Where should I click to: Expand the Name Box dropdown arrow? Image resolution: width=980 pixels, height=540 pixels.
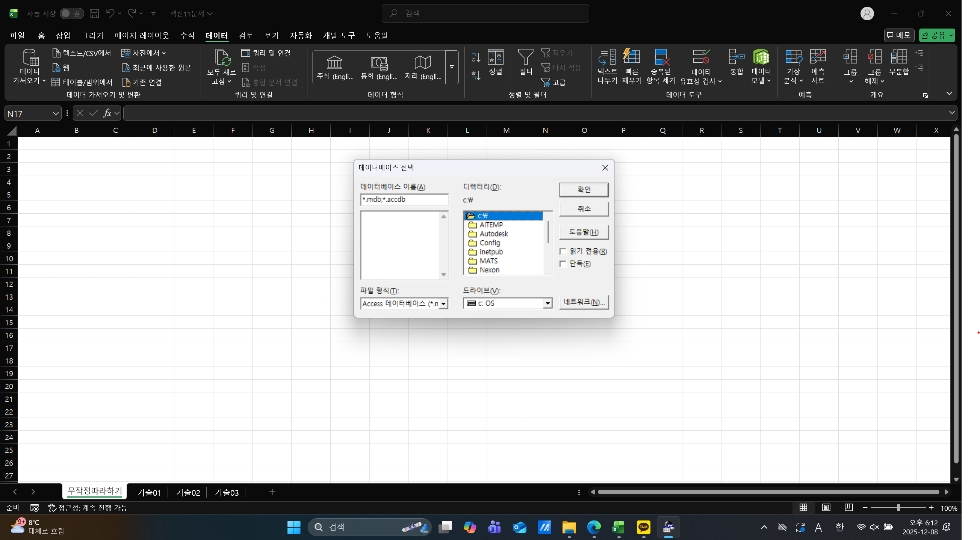pyautogui.click(x=56, y=113)
